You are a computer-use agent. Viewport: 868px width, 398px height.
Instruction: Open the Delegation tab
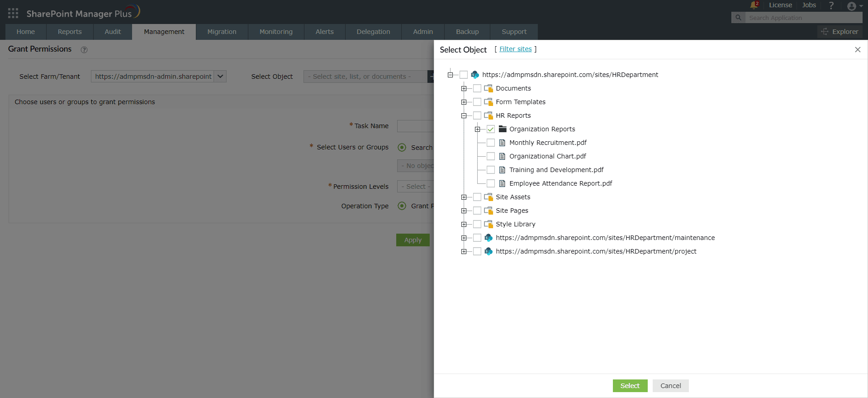point(373,32)
